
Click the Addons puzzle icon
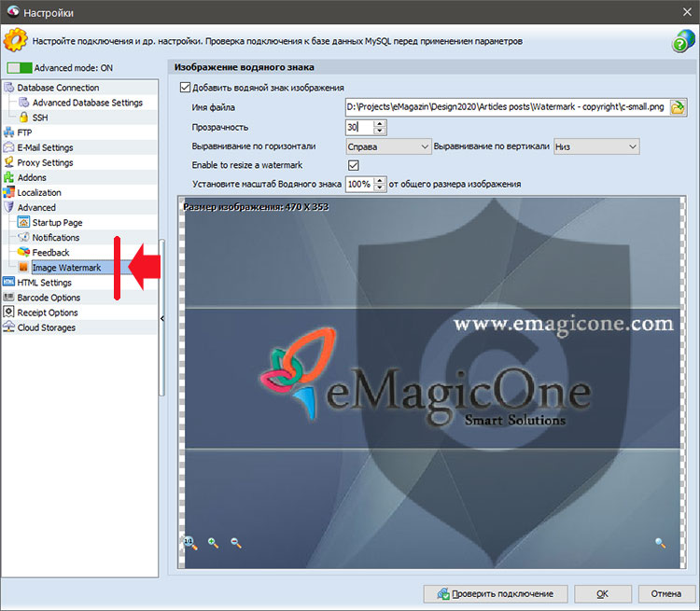(x=9, y=177)
